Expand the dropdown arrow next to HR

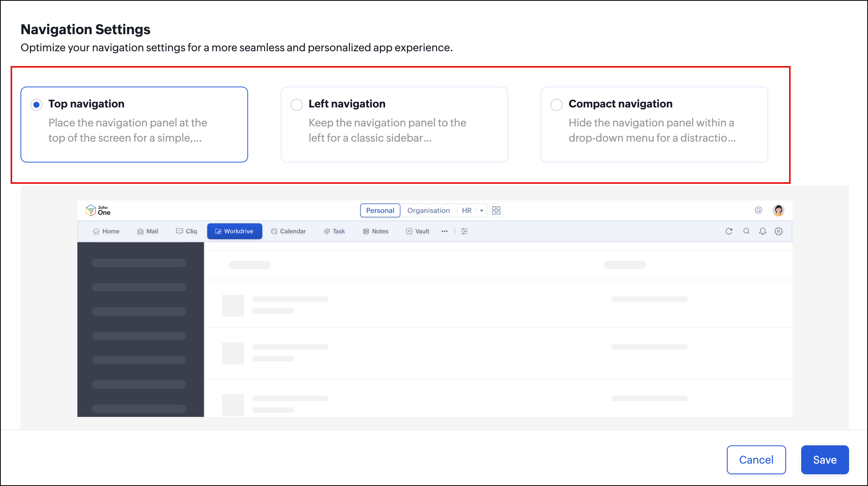point(481,211)
